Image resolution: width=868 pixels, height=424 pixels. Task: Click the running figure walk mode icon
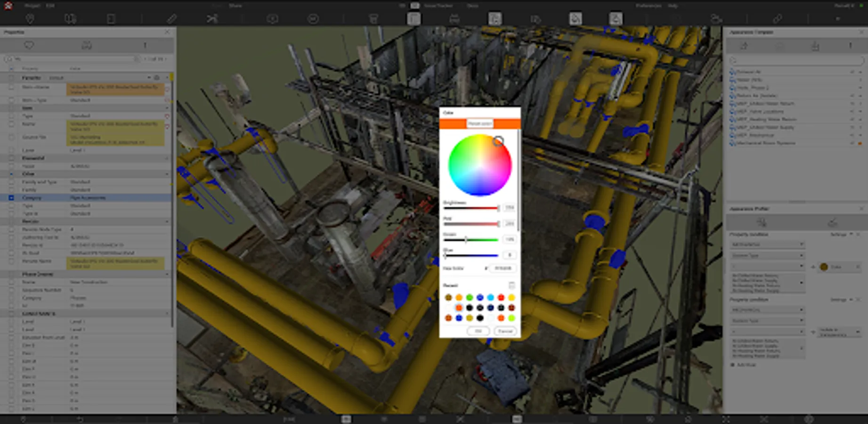point(212,19)
